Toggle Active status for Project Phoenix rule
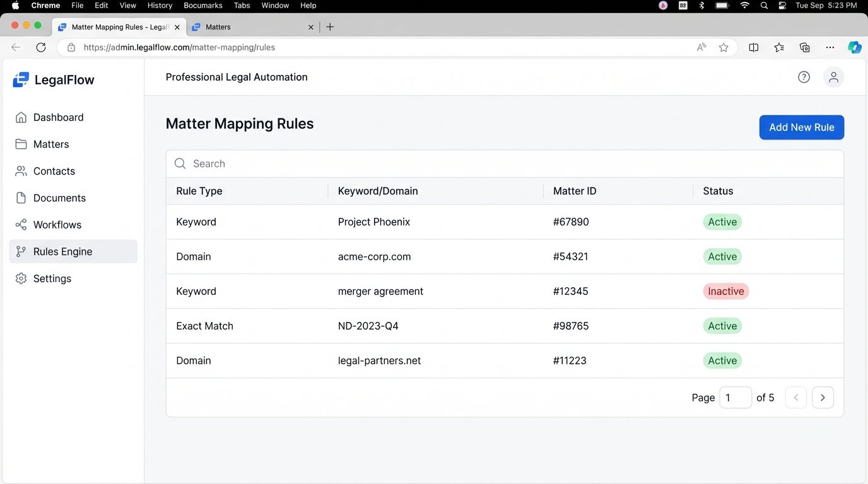Screen dimensions: 868x484 (x=722, y=222)
